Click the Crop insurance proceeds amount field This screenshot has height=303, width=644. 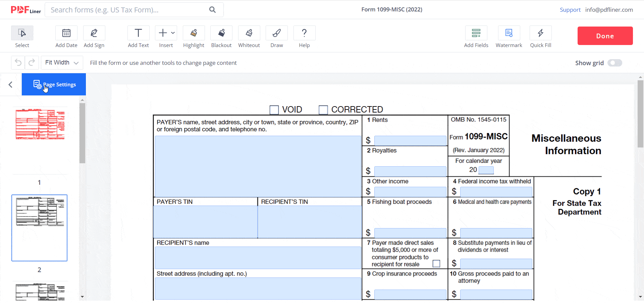coord(410,294)
